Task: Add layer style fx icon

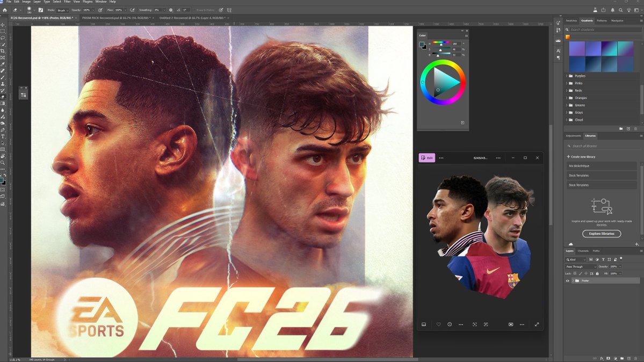Action: [x=602, y=358]
